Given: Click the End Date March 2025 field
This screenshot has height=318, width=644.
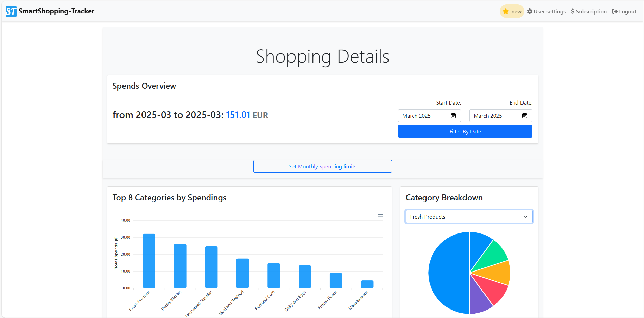Looking at the screenshot, I should [x=495, y=115].
